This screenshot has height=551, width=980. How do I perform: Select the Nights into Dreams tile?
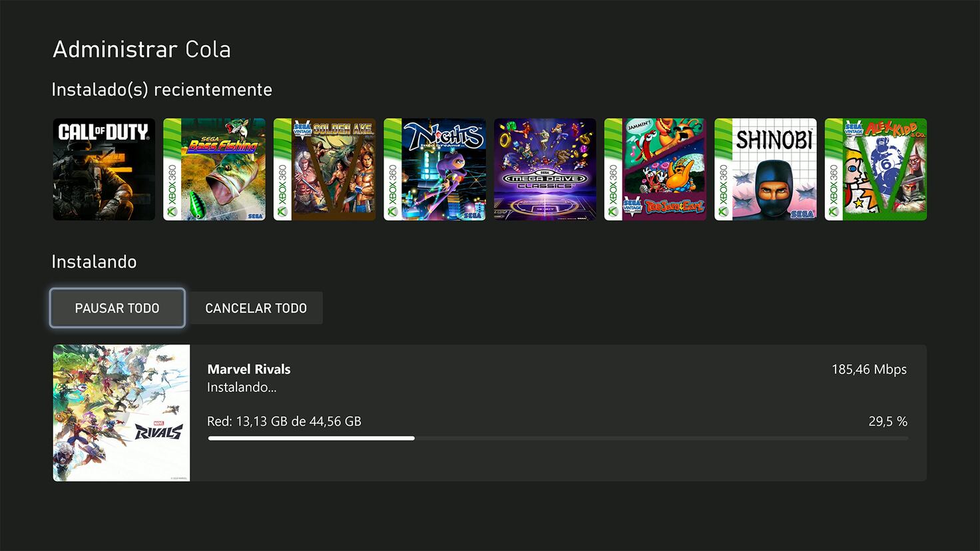click(435, 169)
